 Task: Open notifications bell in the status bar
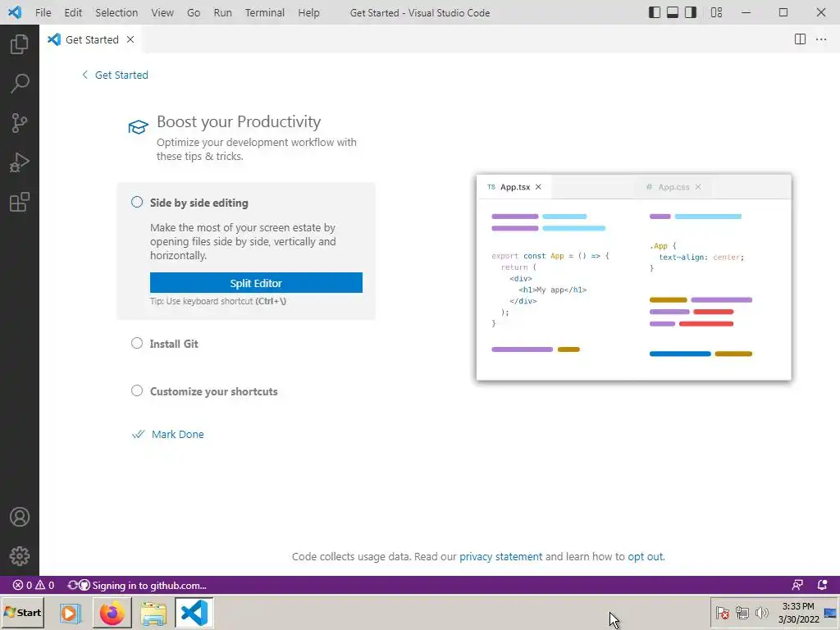point(822,585)
